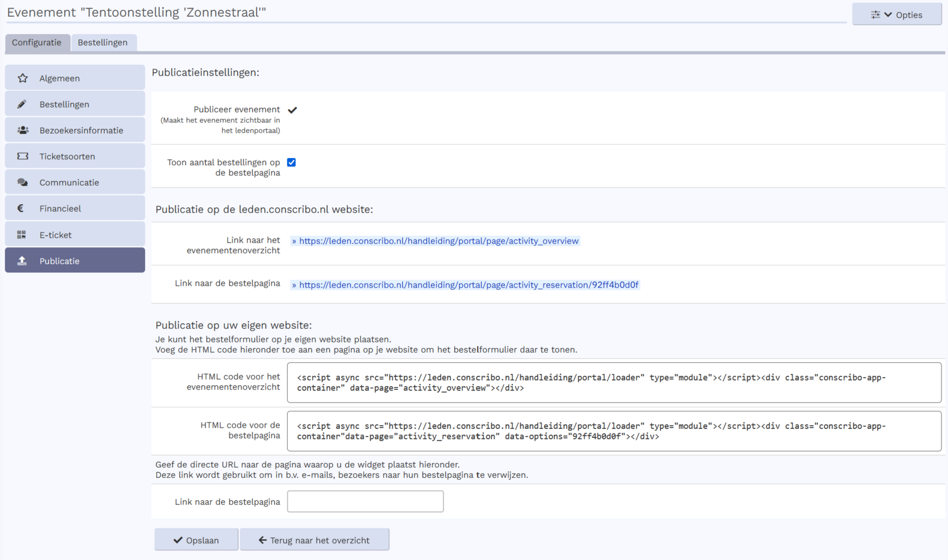Uncheck Toon aantal bestellingen op de bestelpagina
Image resolution: width=948 pixels, height=560 pixels.
[291, 162]
